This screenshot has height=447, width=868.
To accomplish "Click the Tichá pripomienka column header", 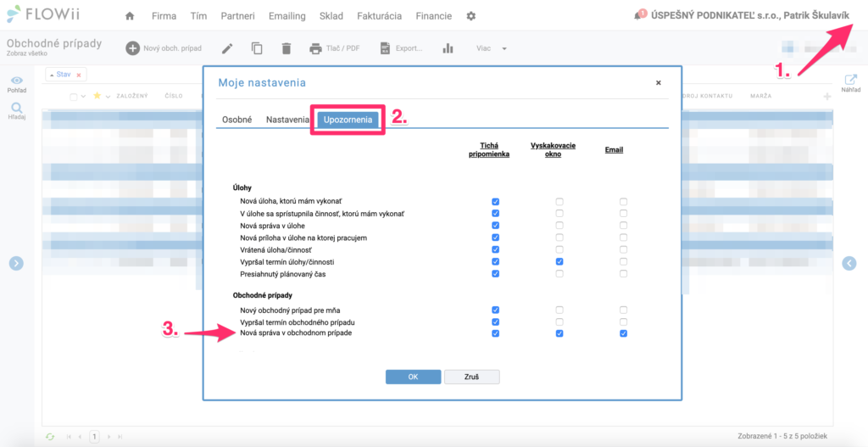I will pyautogui.click(x=489, y=149).
